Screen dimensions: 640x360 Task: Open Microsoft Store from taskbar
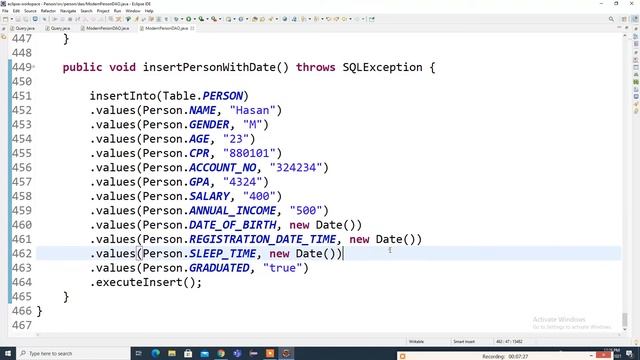point(188,353)
